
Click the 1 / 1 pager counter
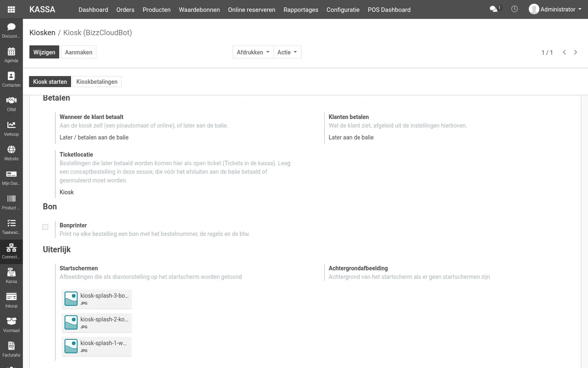pyautogui.click(x=547, y=53)
